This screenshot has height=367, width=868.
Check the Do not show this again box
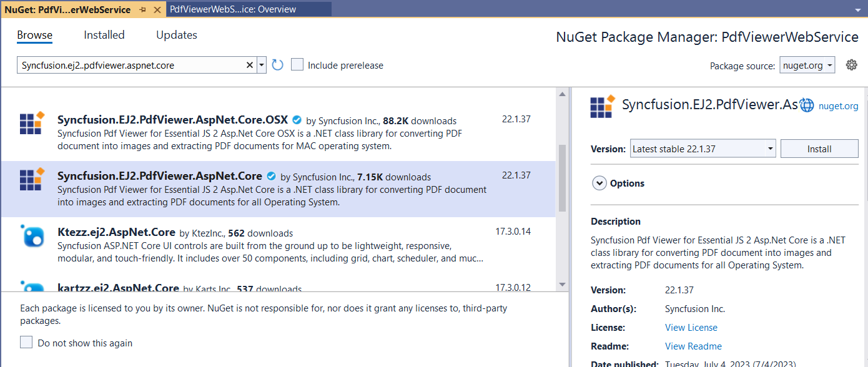26,342
